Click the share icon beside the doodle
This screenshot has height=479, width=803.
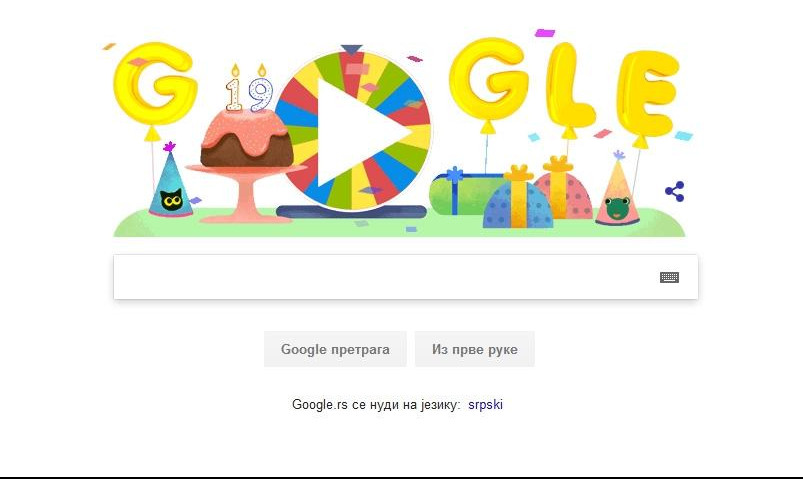(x=674, y=192)
